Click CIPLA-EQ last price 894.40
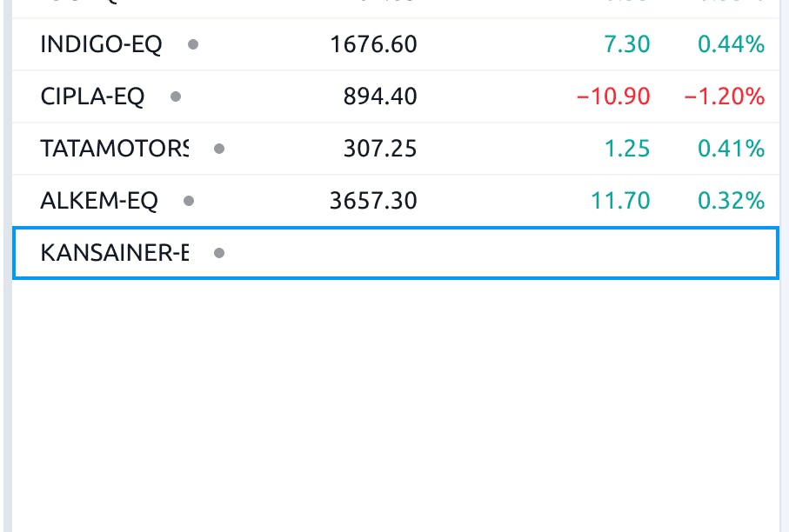789x532 pixels. point(380,96)
